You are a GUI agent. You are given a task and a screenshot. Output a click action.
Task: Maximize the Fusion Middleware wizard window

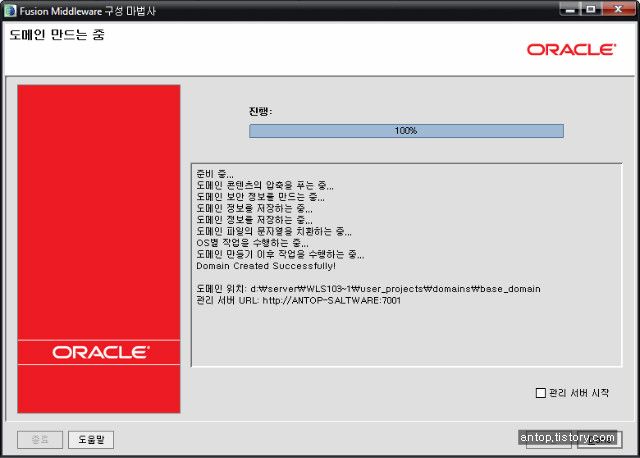(x=591, y=10)
